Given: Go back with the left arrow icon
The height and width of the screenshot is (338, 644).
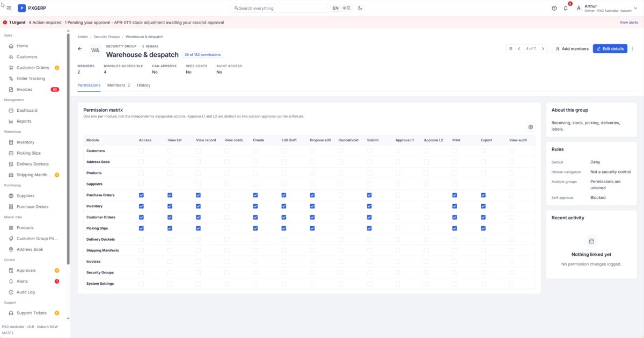Looking at the screenshot, I should pos(80,48).
